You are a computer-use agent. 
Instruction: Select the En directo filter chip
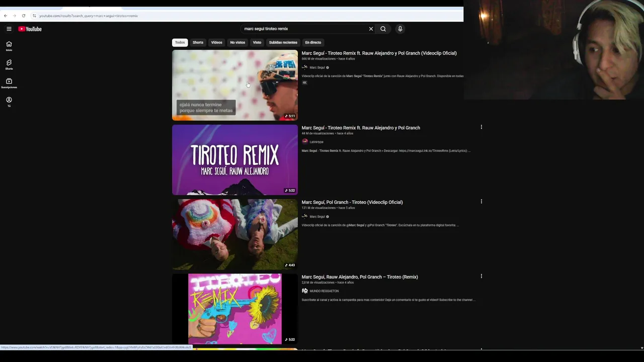(313, 42)
